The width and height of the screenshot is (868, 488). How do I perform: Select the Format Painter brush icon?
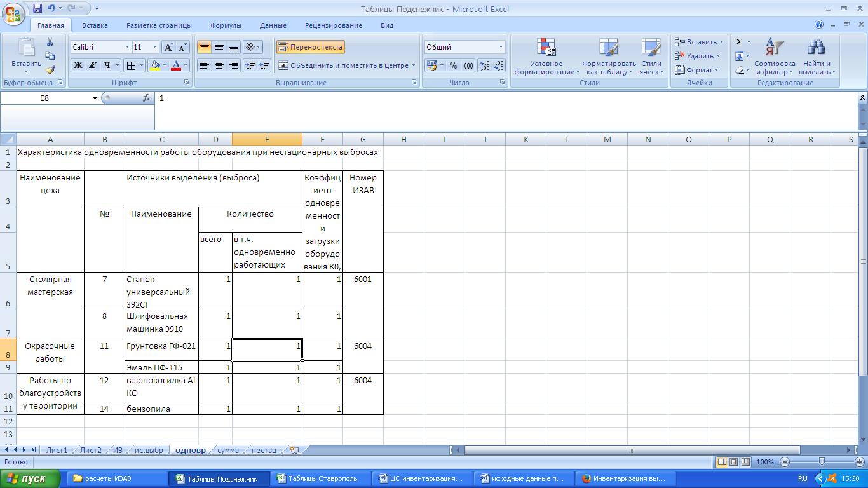pyautogui.click(x=50, y=70)
